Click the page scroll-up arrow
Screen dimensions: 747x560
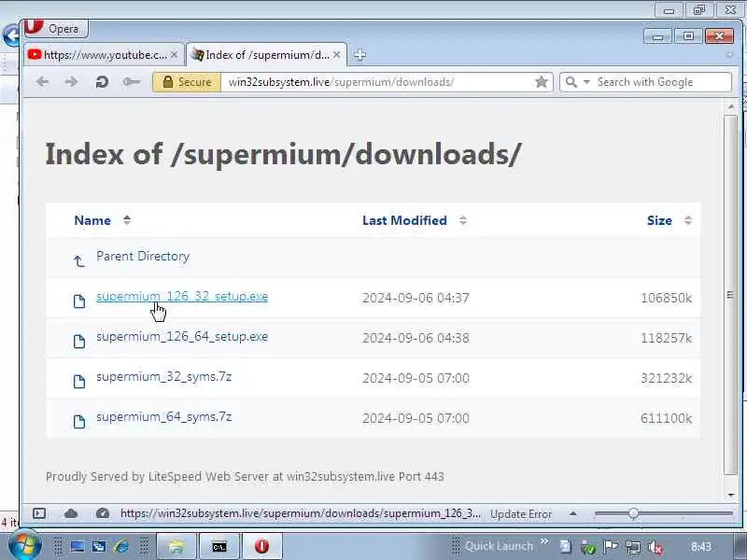click(731, 107)
